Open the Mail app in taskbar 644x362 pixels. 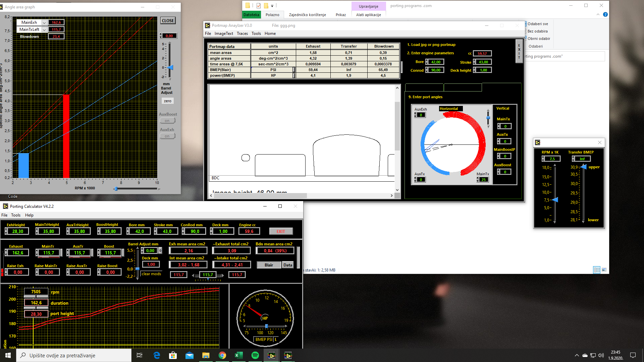(189, 355)
